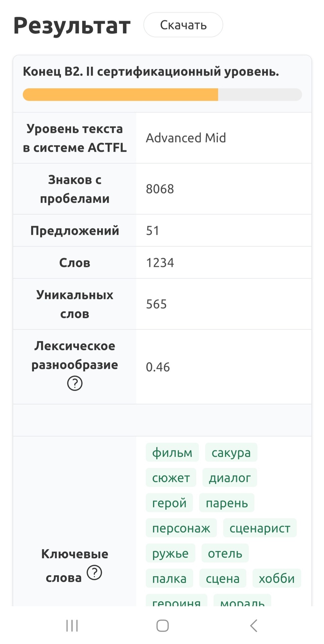Screen dimensions: 324x644
Task: Tap the Скачать download button
Action: pyautogui.click(x=183, y=25)
